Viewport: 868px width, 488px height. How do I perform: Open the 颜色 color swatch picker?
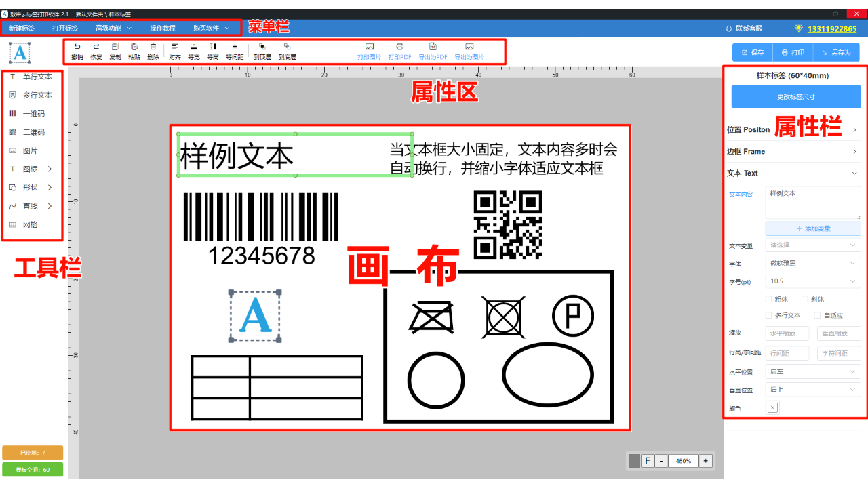[772, 408]
